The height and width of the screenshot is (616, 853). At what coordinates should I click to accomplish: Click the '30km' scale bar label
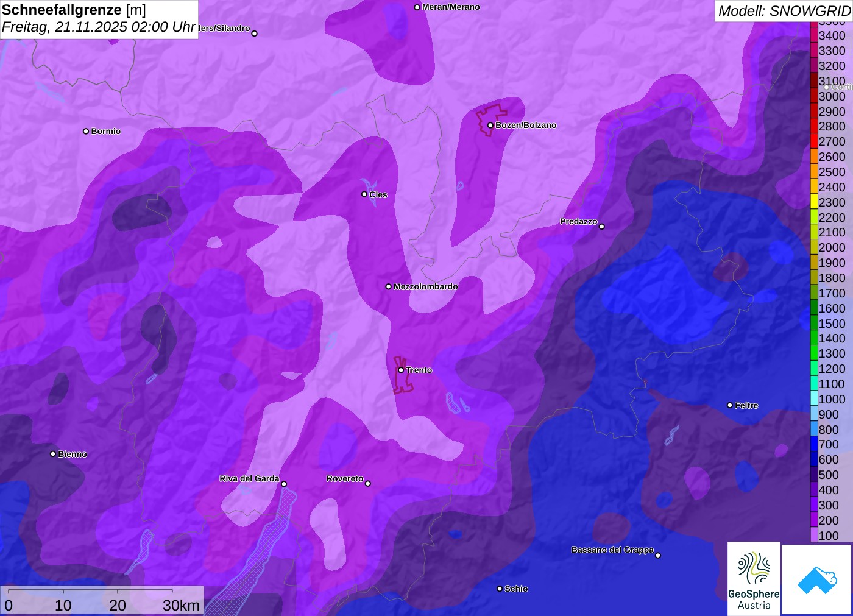[x=181, y=606]
